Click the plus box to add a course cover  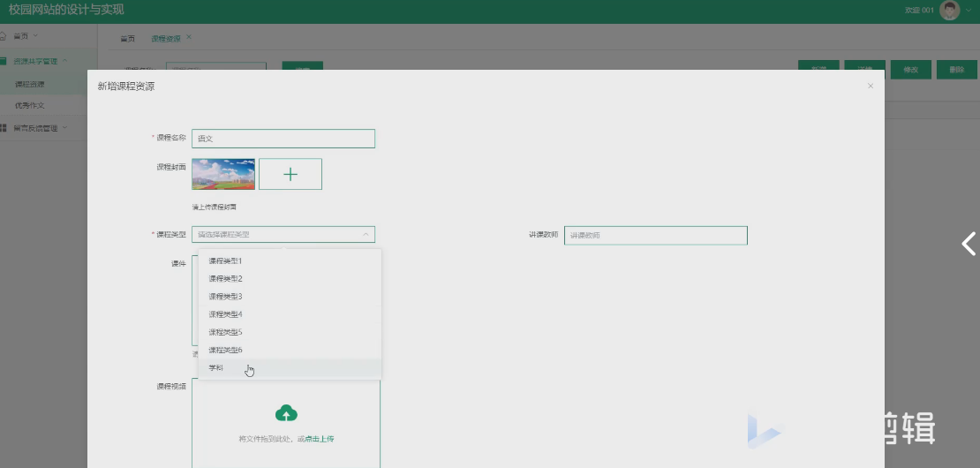[290, 174]
